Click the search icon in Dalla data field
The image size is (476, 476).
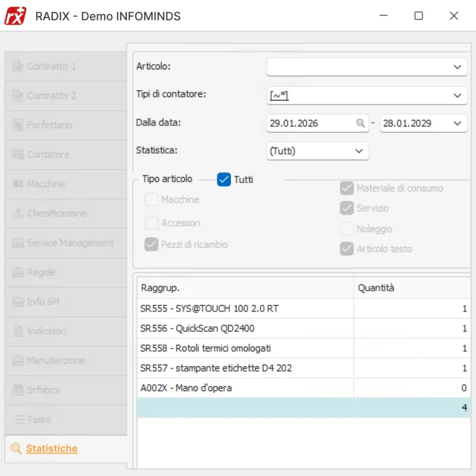pos(360,123)
